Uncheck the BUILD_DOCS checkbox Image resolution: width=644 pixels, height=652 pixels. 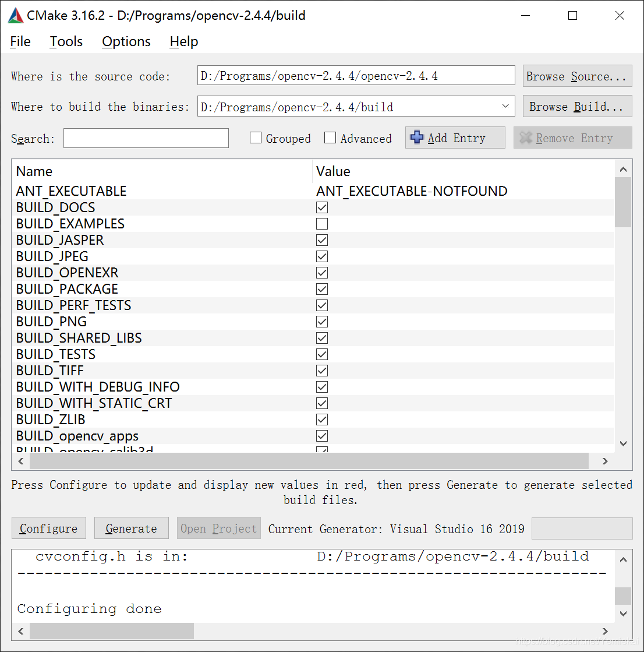click(x=322, y=207)
